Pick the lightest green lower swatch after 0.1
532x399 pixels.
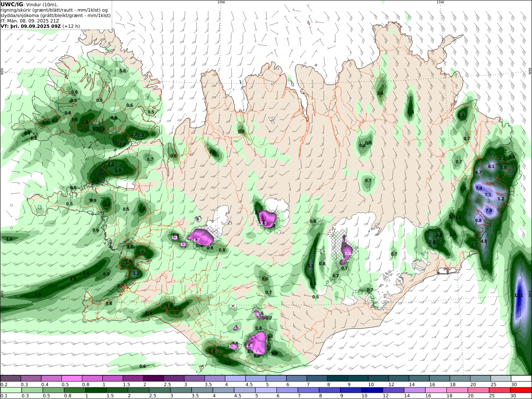pyautogui.click(x=11, y=390)
